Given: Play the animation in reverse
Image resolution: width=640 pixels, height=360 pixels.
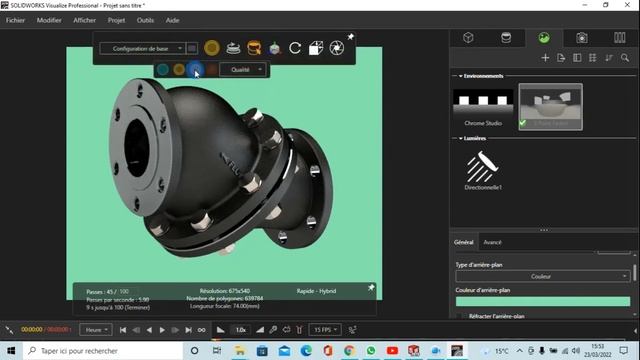Looking at the screenshot, I should click(x=149, y=330).
